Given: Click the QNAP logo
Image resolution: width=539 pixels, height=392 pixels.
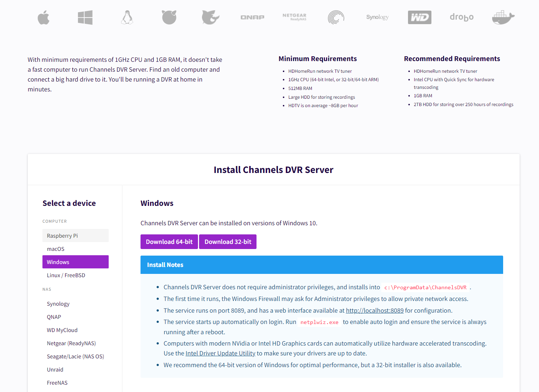Looking at the screenshot, I should coord(252,18).
